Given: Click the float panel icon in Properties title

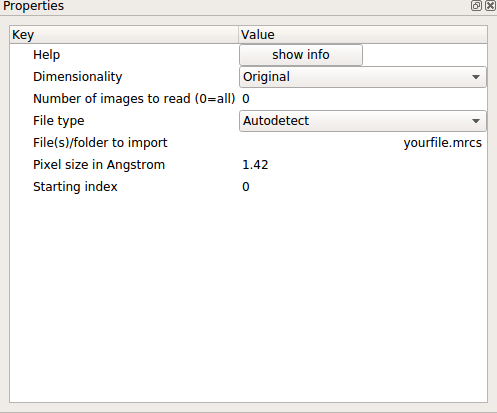Looking at the screenshot, I should [x=476, y=6].
